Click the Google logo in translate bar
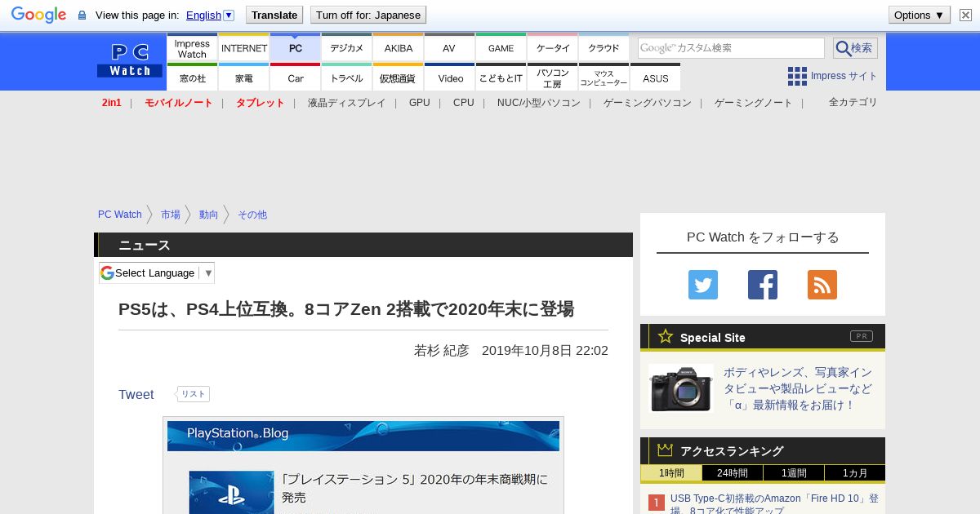980x514 pixels. point(38,15)
